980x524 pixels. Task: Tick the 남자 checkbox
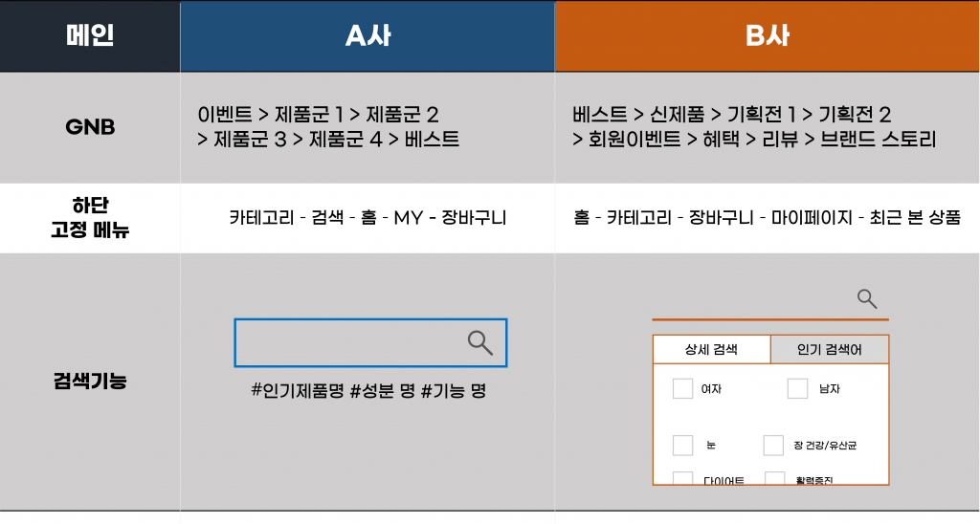(797, 388)
